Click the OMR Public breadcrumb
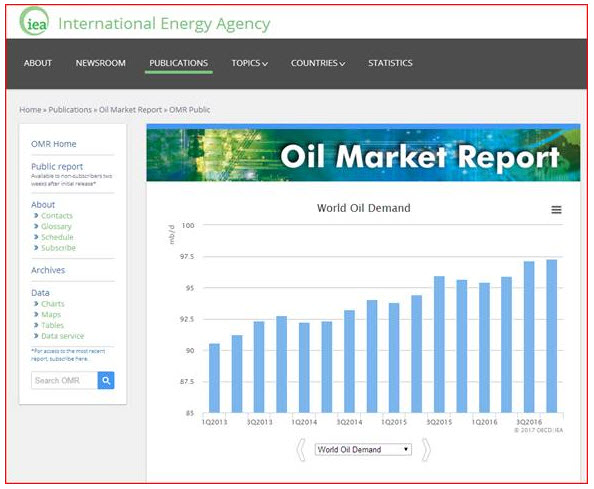The width and height of the screenshot is (594, 489). (189, 110)
